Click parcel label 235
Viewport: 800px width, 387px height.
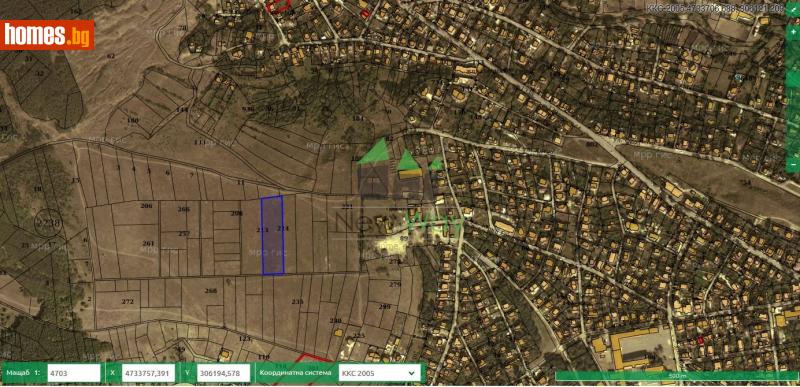[x=297, y=302]
